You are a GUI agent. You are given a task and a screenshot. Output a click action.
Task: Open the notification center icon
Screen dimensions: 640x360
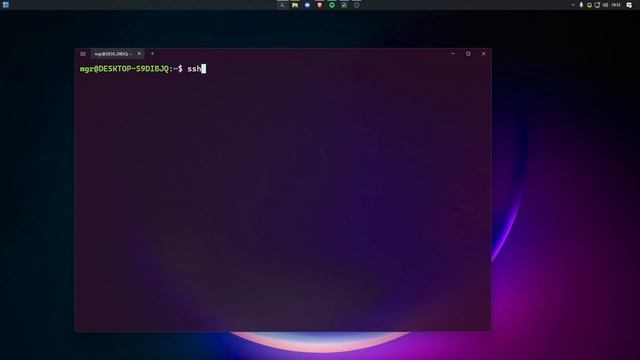point(629,5)
